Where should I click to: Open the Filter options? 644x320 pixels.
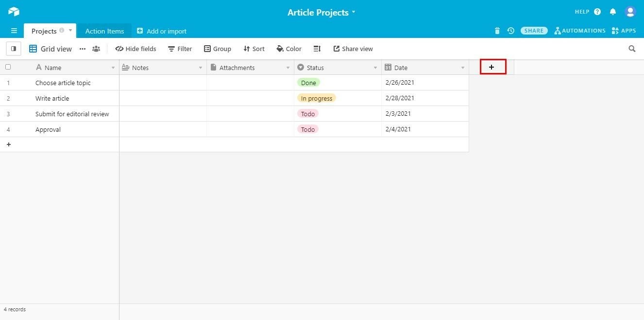coord(180,49)
